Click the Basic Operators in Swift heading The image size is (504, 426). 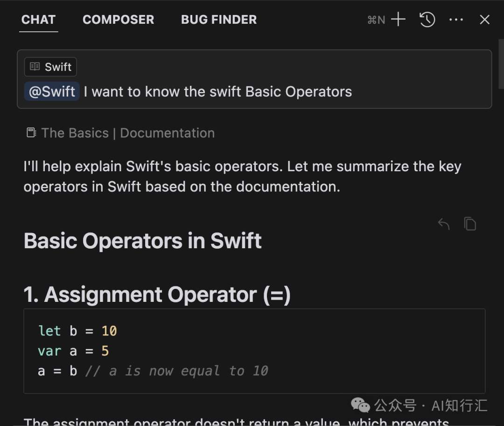[143, 241]
